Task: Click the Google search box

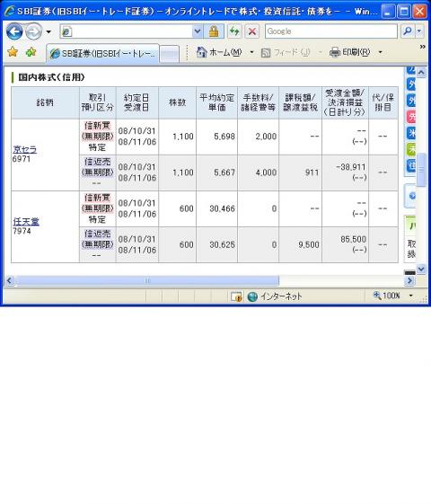Action: click(330, 31)
